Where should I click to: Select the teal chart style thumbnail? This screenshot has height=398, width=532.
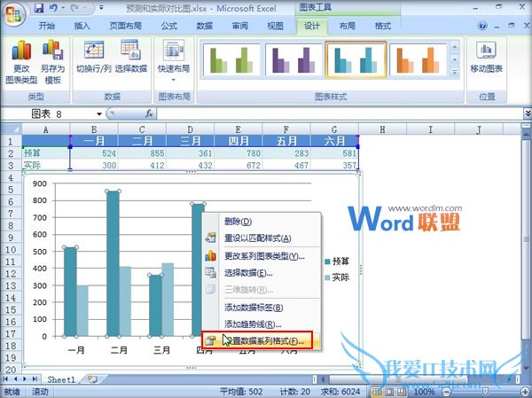tap(356, 59)
